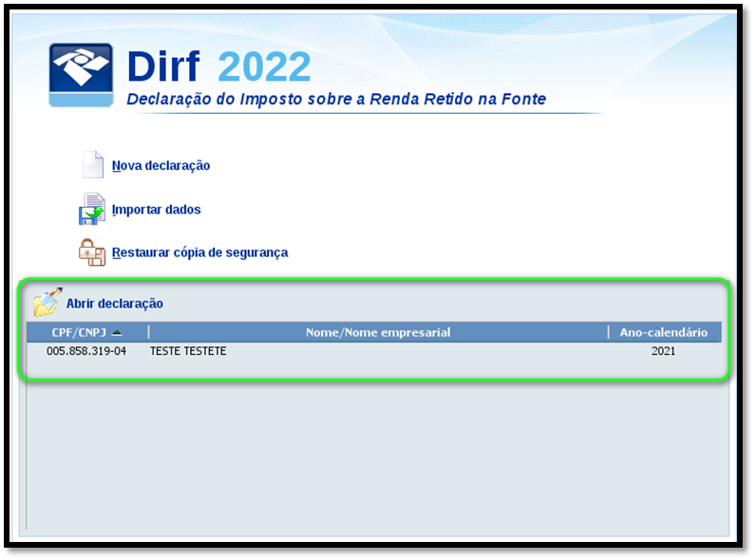Click the Abrir declaração heading
This screenshot has width=755, height=560.
115,304
